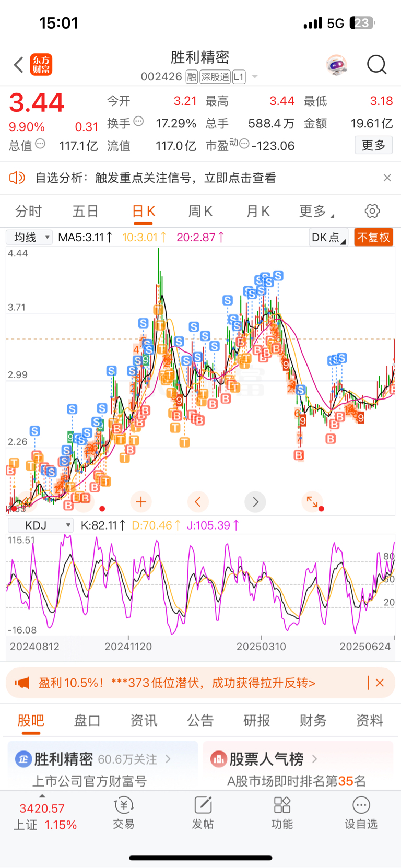Expand stock title dropdown arrow beside L1
The height and width of the screenshot is (868, 401).
tap(255, 77)
